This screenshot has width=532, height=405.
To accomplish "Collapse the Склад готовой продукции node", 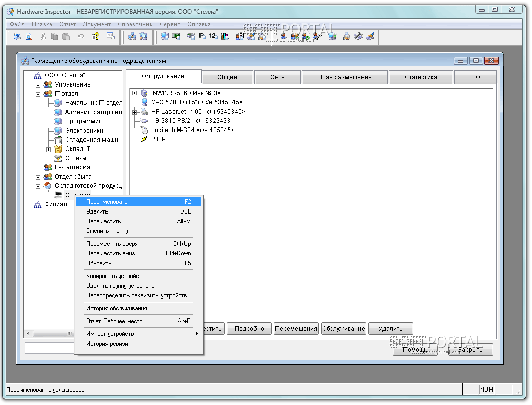I will (x=38, y=186).
